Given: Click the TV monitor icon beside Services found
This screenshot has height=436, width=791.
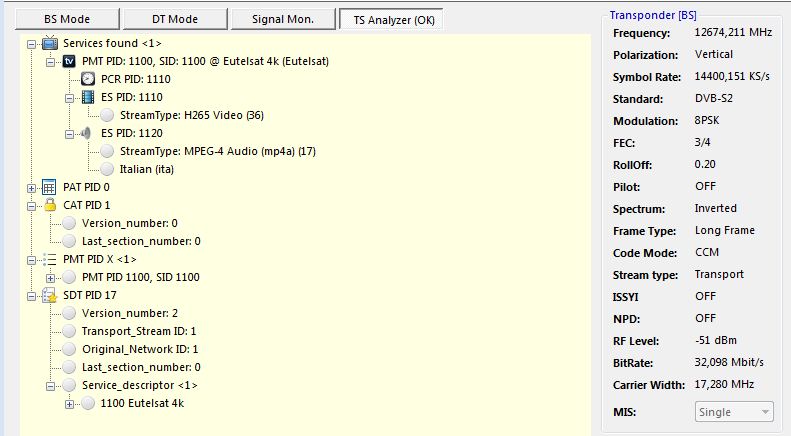Looking at the screenshot, I should (49, 43).
